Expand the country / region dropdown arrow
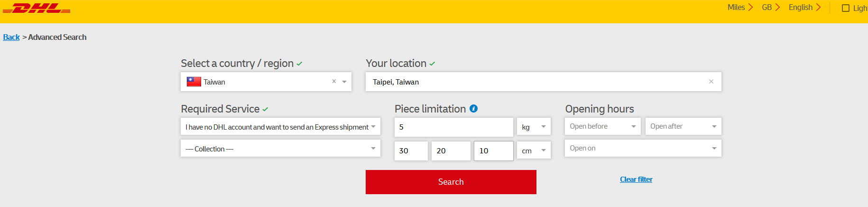 (x=344, y=82)
